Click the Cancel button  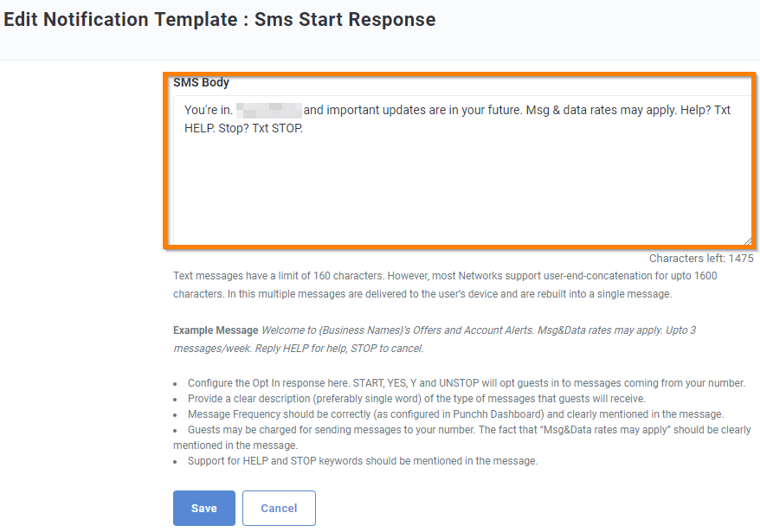[279, 508]
